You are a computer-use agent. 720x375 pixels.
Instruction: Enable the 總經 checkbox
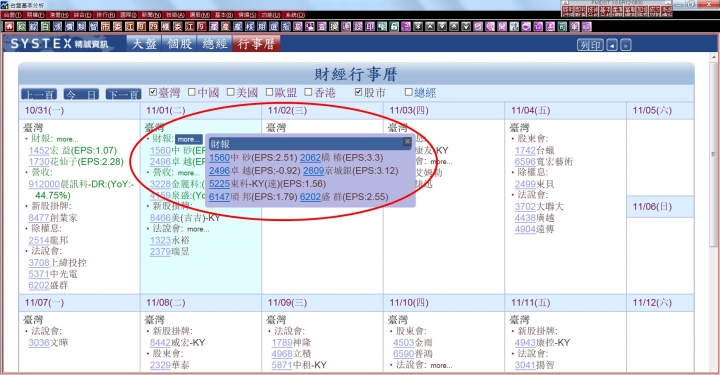[x=409, y=92]
